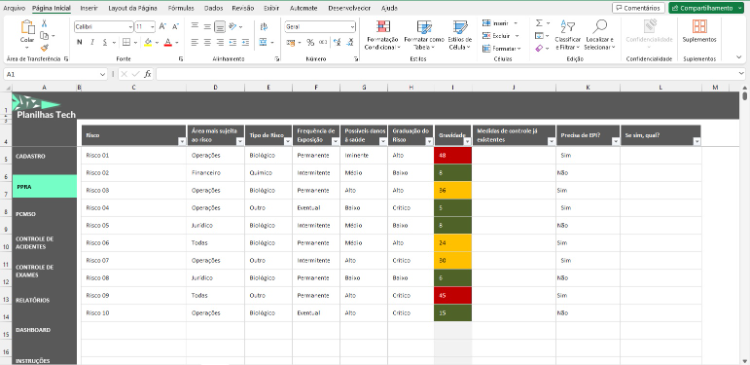Click the Formatação Condicional icon
The height and width of the screenshot is (365, 750).
[x=383, y=26]
